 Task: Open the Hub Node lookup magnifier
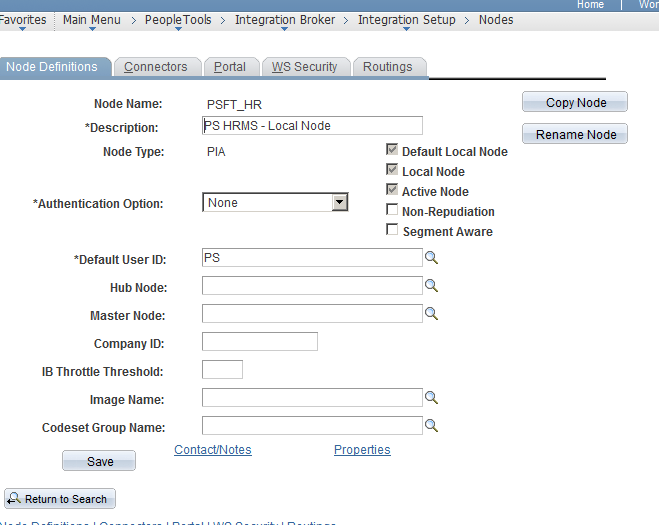point(431,286)
